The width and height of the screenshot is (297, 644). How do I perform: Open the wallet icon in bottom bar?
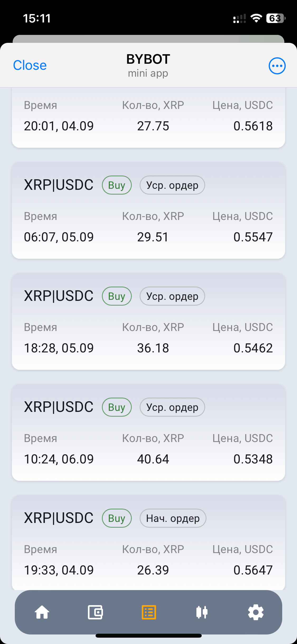coord(95,612)
